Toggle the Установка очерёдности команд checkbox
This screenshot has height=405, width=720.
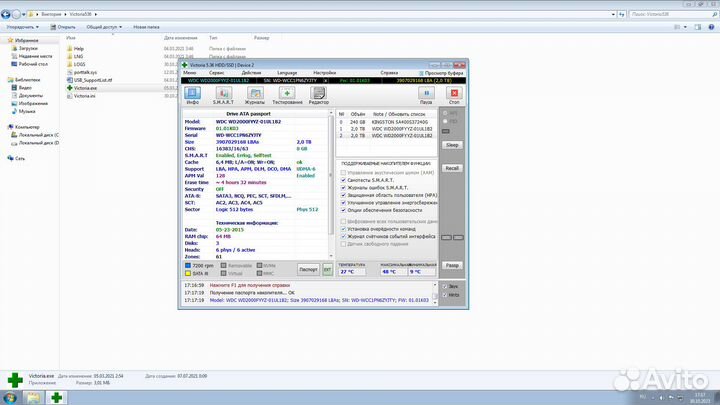[x=343, y=229]
